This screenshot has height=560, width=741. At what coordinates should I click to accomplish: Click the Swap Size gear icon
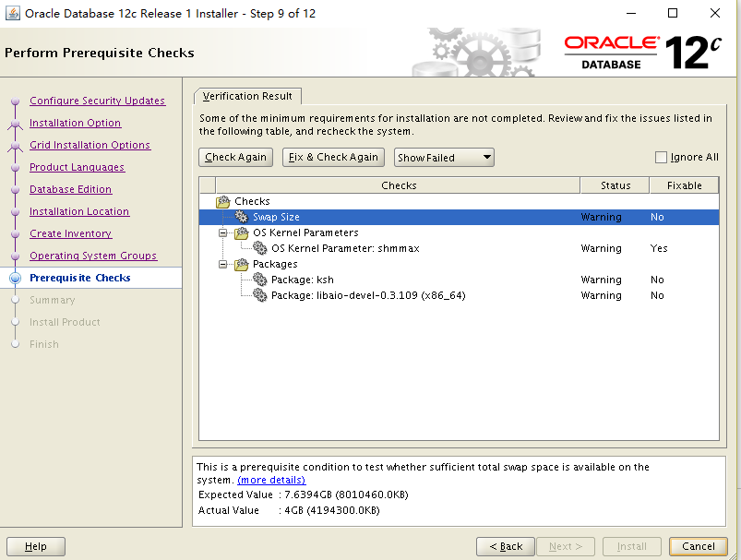coord(242,217)
